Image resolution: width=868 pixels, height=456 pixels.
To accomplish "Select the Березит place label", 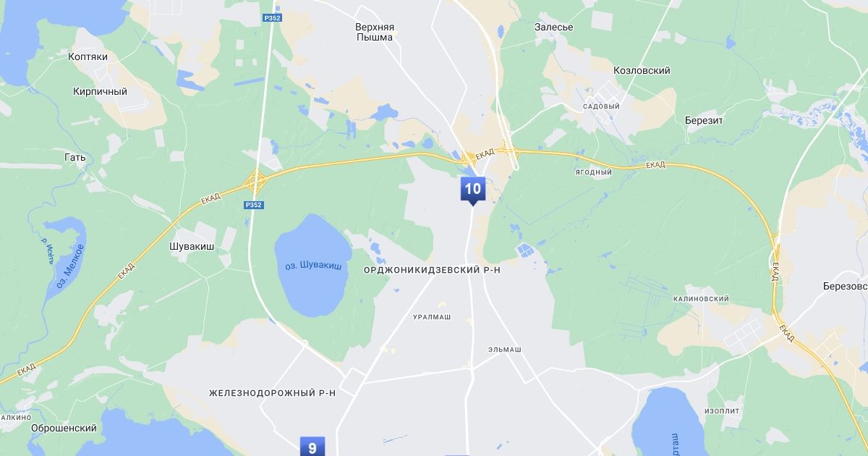I will (x=704, y=120).
